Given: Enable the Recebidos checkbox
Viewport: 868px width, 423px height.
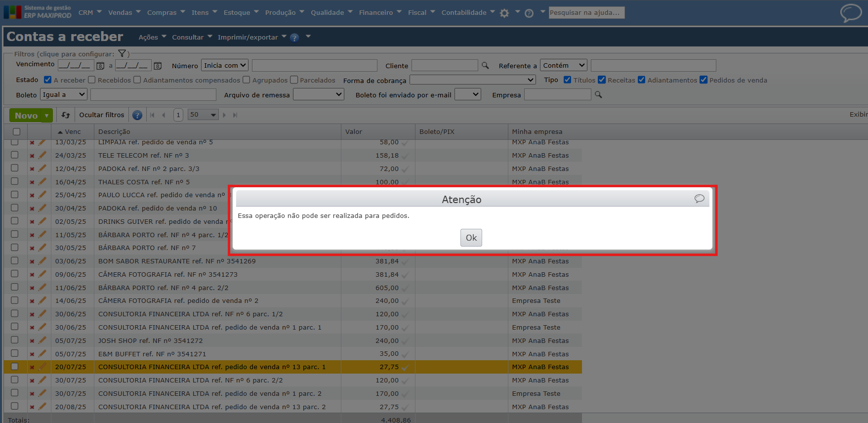Looking at the screenshot, I should (x=91, y=80).
